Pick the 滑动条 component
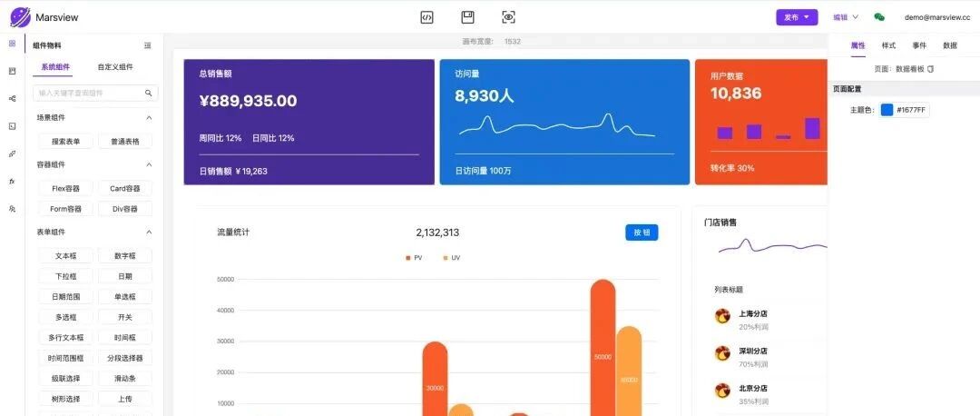 (125, 379)
